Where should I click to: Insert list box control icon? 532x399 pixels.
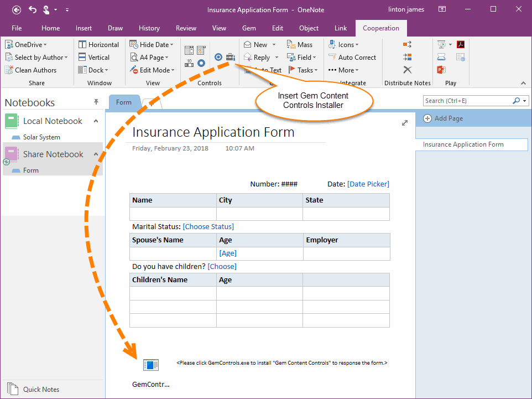[189, 50]
